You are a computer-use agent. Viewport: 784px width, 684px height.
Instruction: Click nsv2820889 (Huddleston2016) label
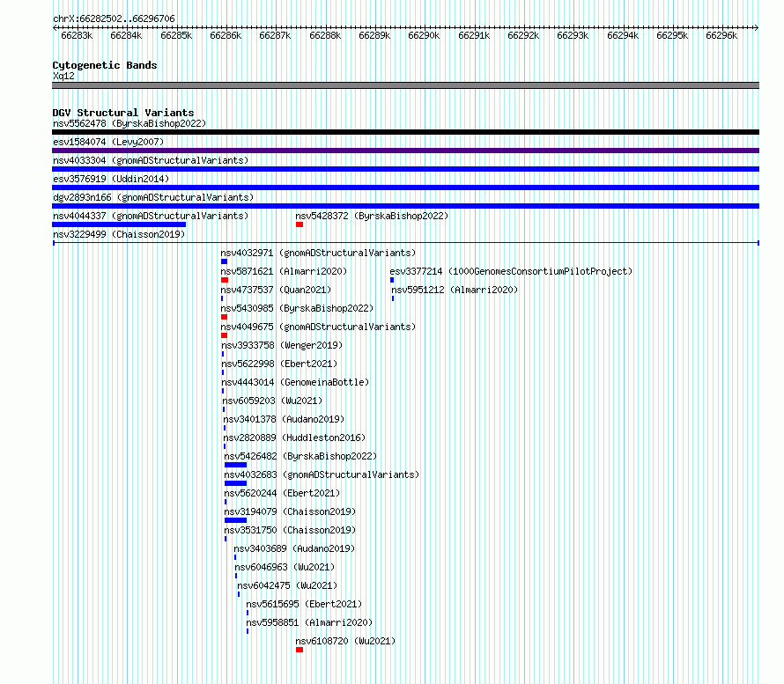(x=295, y=438)
